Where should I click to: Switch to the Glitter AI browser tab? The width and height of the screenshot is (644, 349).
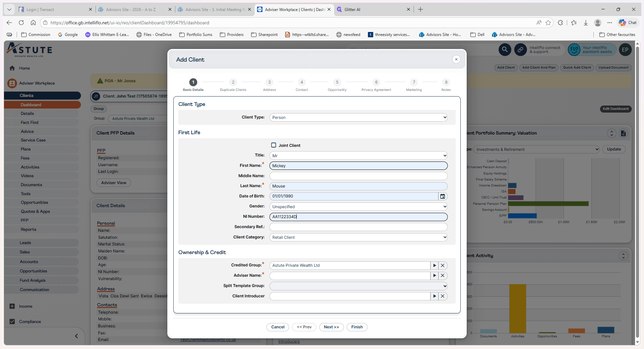coord(374,10)
